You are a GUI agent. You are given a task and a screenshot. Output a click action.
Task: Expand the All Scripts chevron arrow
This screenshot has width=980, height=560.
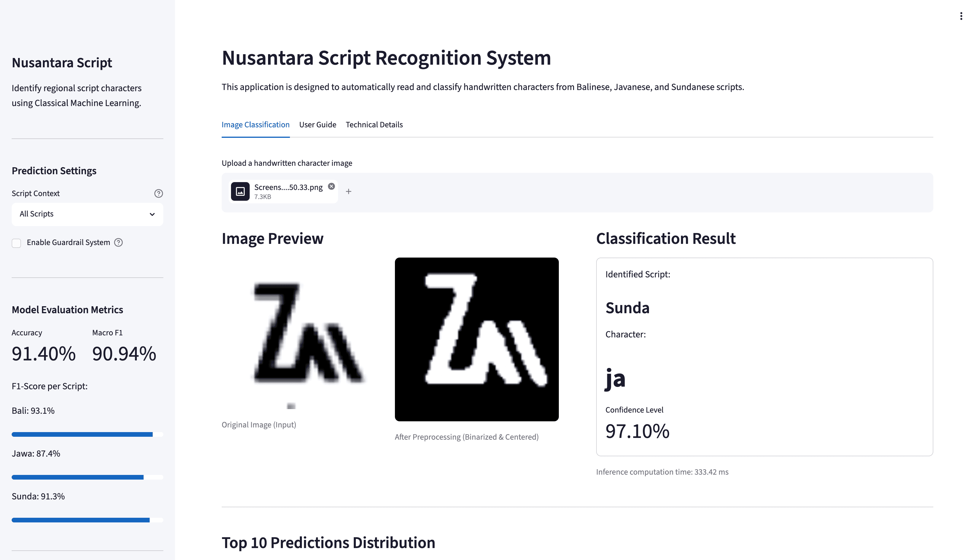pyautogui.click(x=153, y=214)
